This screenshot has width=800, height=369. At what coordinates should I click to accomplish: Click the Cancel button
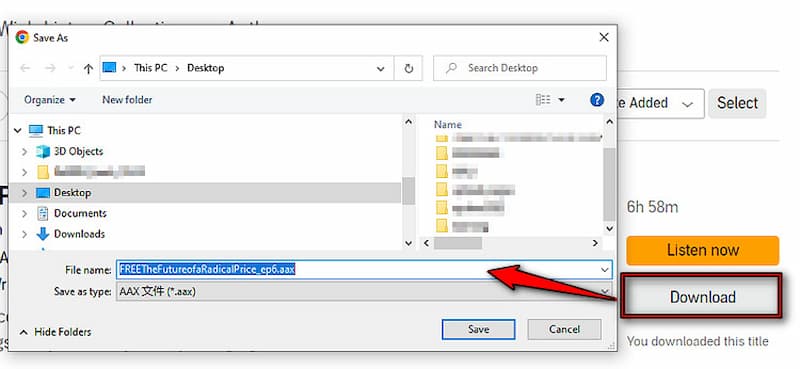coord(564,329)
